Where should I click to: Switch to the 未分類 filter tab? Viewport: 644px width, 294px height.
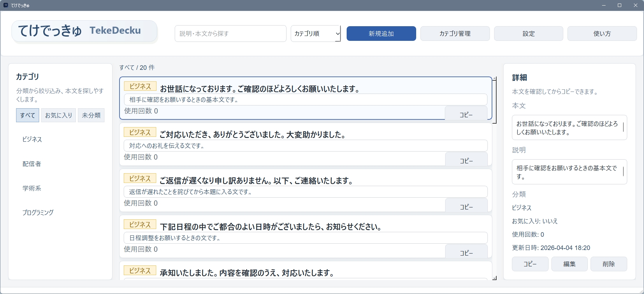(91, 115)
